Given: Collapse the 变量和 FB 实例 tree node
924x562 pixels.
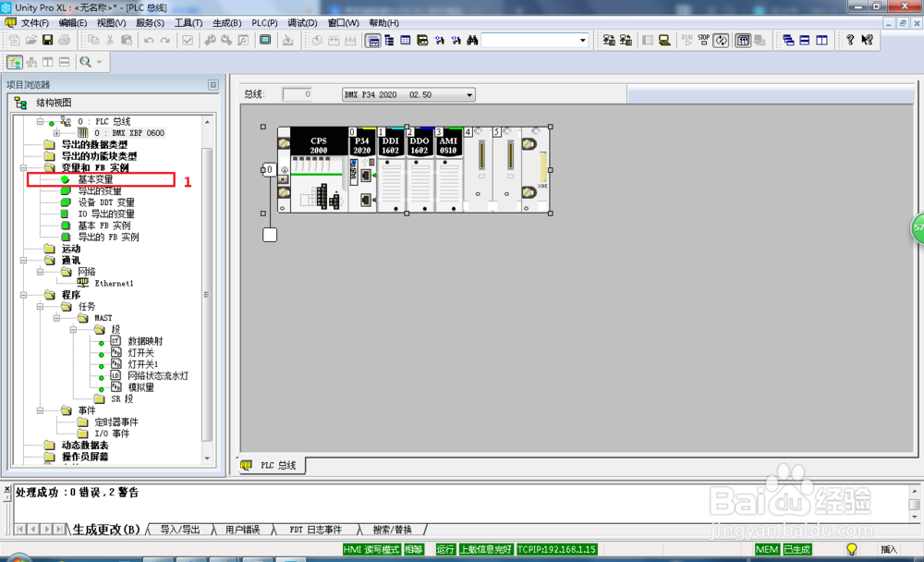Looking at the screenshot, I should pos(24,167).
